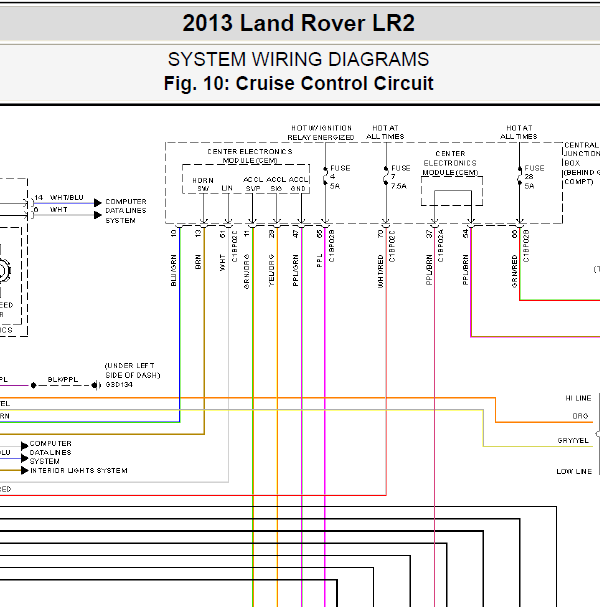Click the vertical "WHT" label at pin 61
Viewport: 600px width, 607px height.
pos(222,262)
